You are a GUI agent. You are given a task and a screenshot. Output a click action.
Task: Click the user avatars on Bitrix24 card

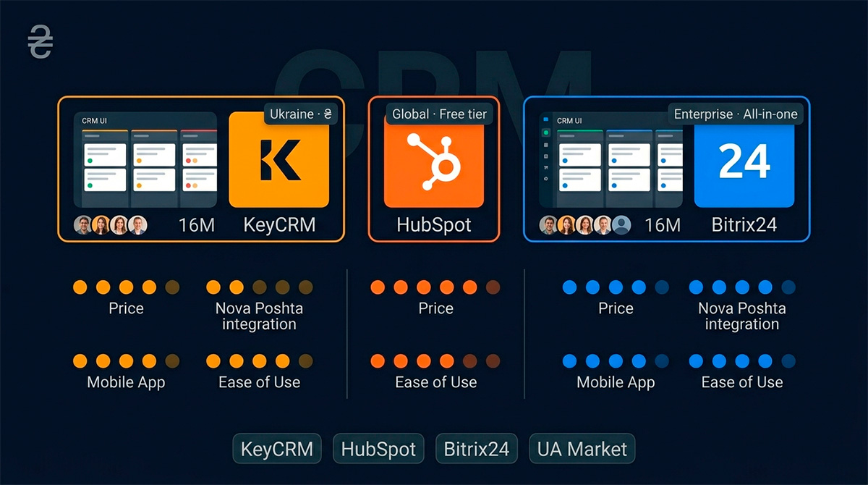[586, 225]
